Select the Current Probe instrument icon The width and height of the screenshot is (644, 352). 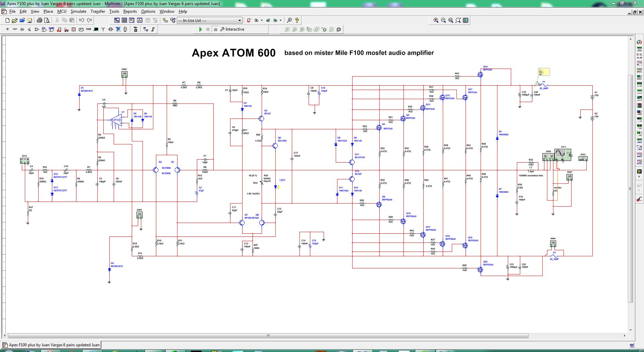[639, 199]
